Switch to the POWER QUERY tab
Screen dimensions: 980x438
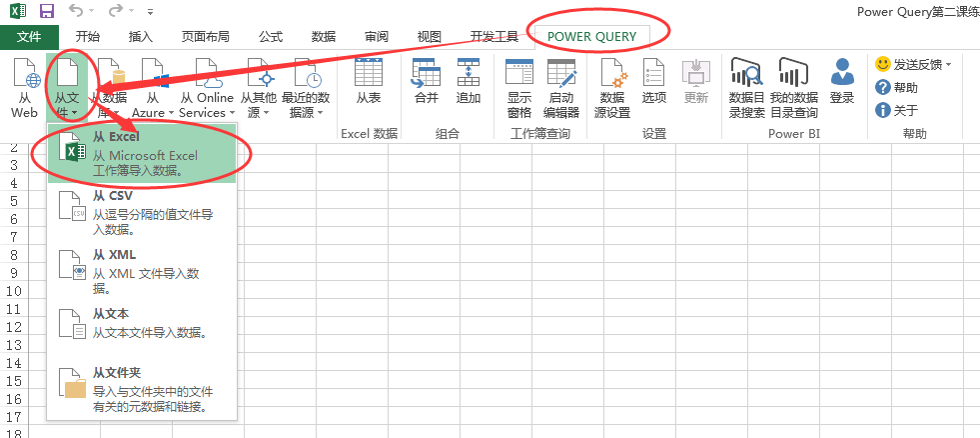pyautogui.click(x=591, y=37)
